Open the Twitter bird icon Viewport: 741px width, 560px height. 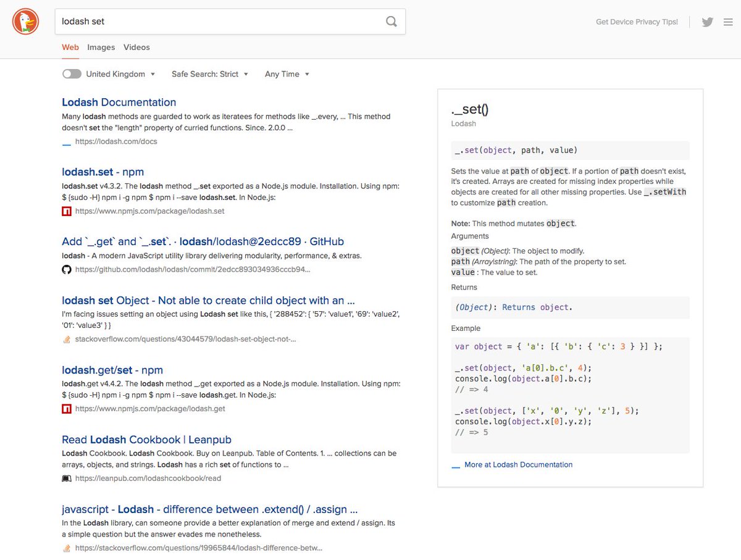(708, 22)
